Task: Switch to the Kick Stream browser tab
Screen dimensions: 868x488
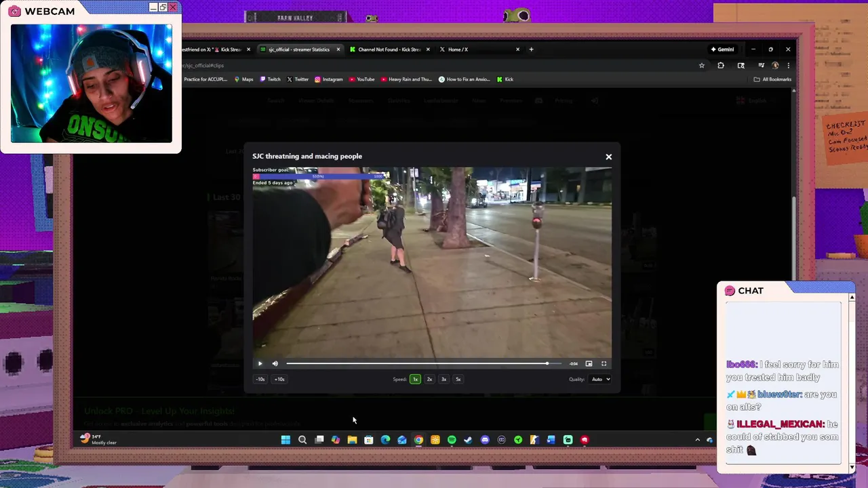Action: click(x=217, y=49)
